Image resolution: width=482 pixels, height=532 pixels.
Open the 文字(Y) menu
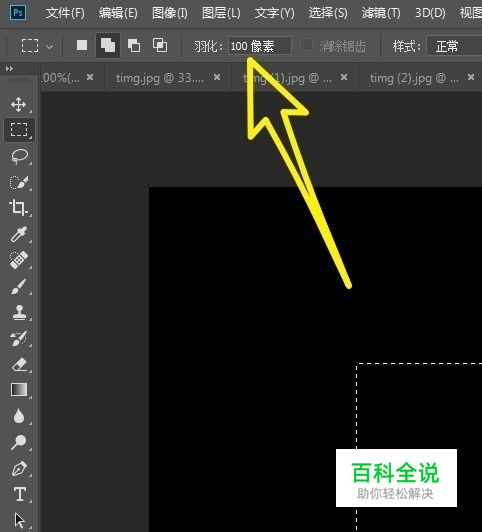point(274,13)
